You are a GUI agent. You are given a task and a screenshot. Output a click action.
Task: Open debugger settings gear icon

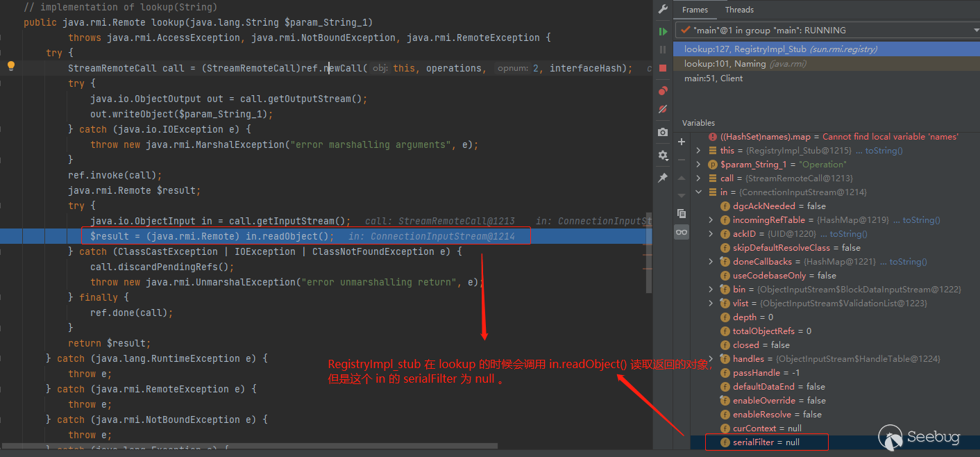click(663, 155)
